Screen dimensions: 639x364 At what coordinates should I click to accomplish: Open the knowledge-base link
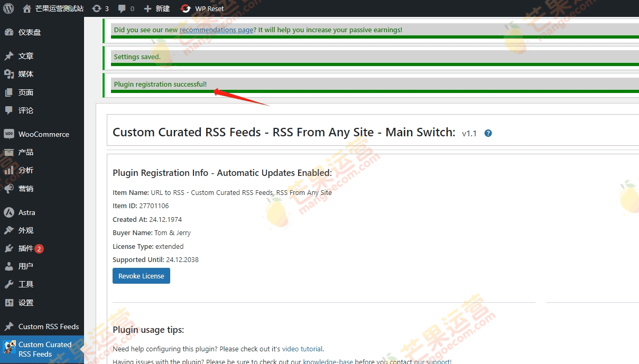(328, 361)
